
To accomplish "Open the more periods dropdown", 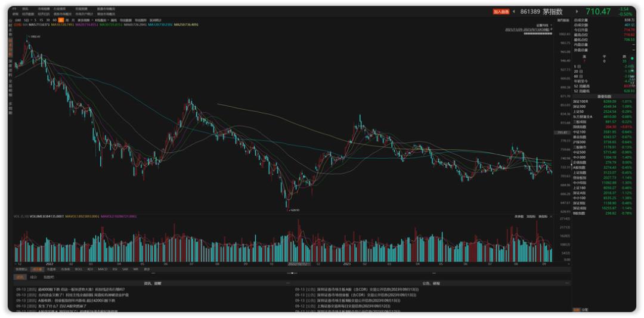I will click(85, 20).
